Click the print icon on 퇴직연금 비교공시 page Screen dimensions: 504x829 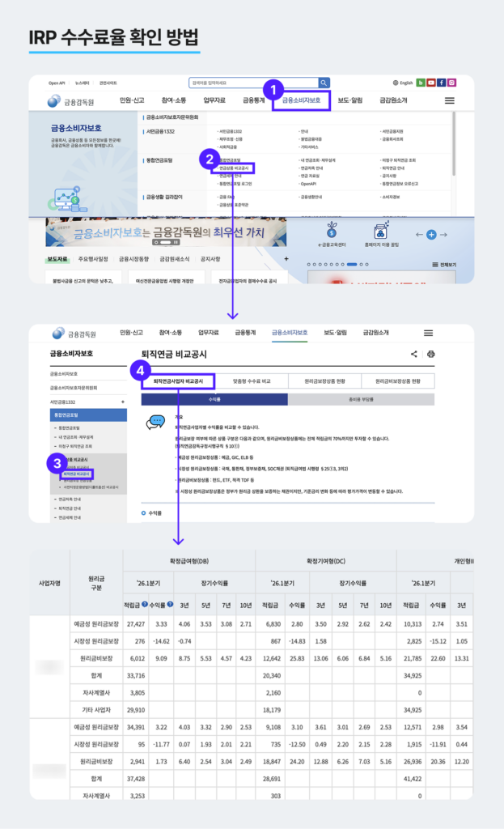click(x=431, y=354)
